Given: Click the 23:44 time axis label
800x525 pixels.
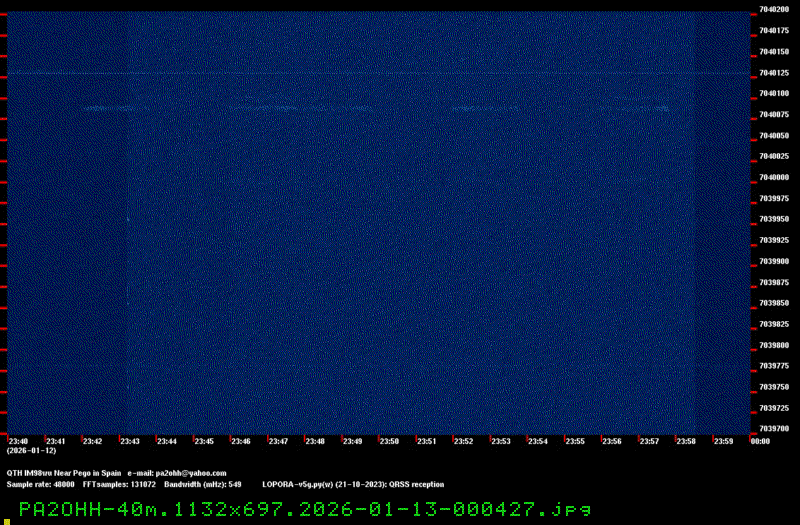Looking at the screenshot, I should point(167,441).
